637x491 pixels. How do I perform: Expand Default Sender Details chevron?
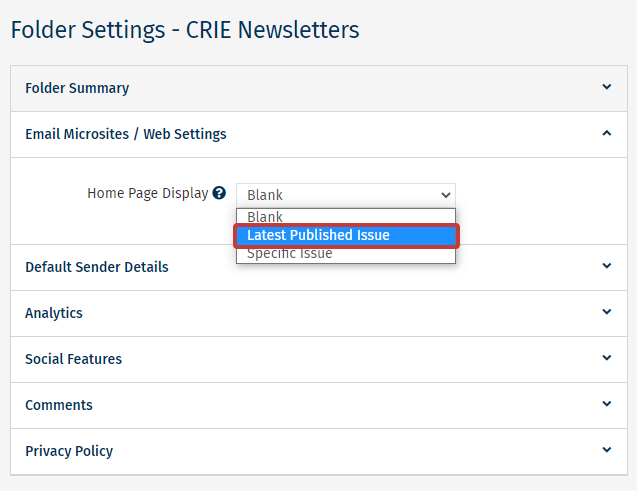click(607, 266)
